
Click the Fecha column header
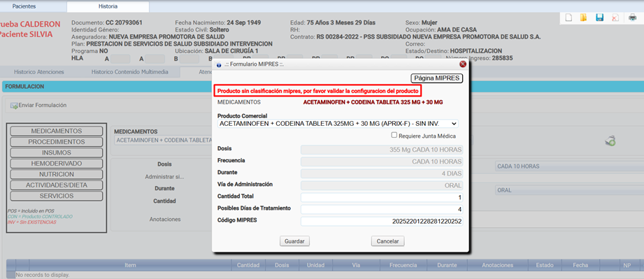point(580,266)
